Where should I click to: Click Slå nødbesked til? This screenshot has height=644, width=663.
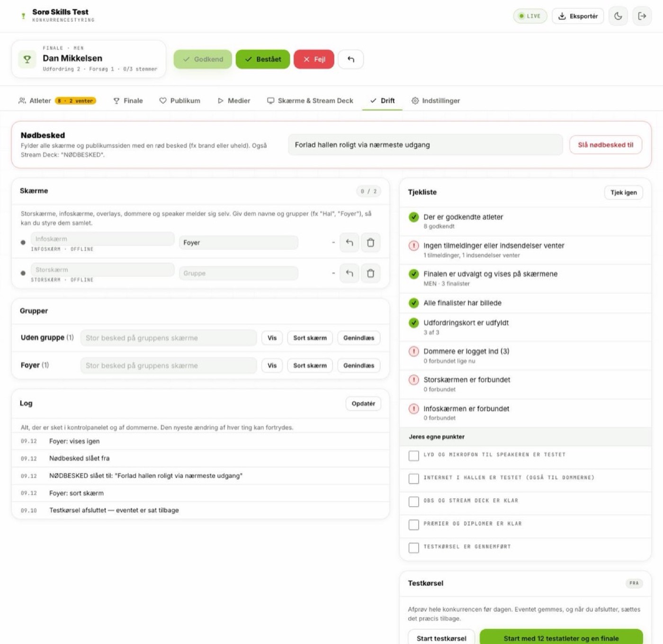606,145
